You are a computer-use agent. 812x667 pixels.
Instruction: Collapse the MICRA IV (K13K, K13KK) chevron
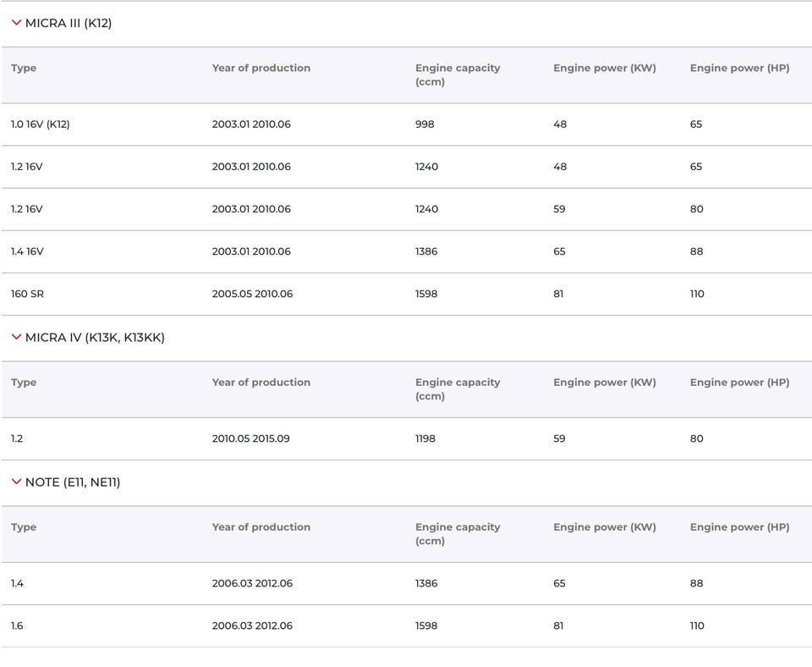point(16,337)
